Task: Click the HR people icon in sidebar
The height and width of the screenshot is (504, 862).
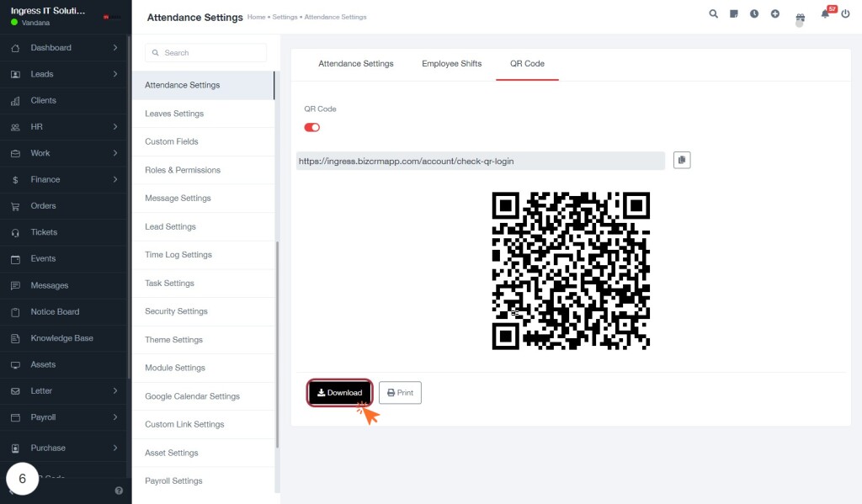Action: [15, 128]
